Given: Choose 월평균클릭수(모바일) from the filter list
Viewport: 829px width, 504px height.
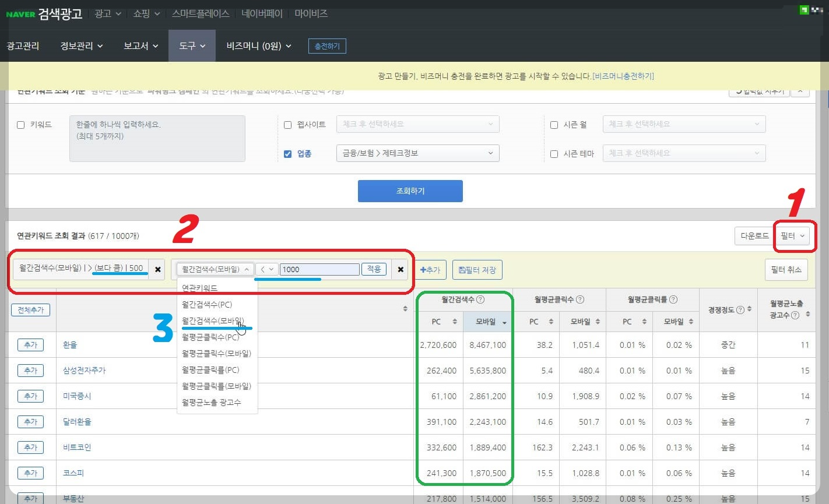Looking at the screenshot, I should tap(217, 354).
